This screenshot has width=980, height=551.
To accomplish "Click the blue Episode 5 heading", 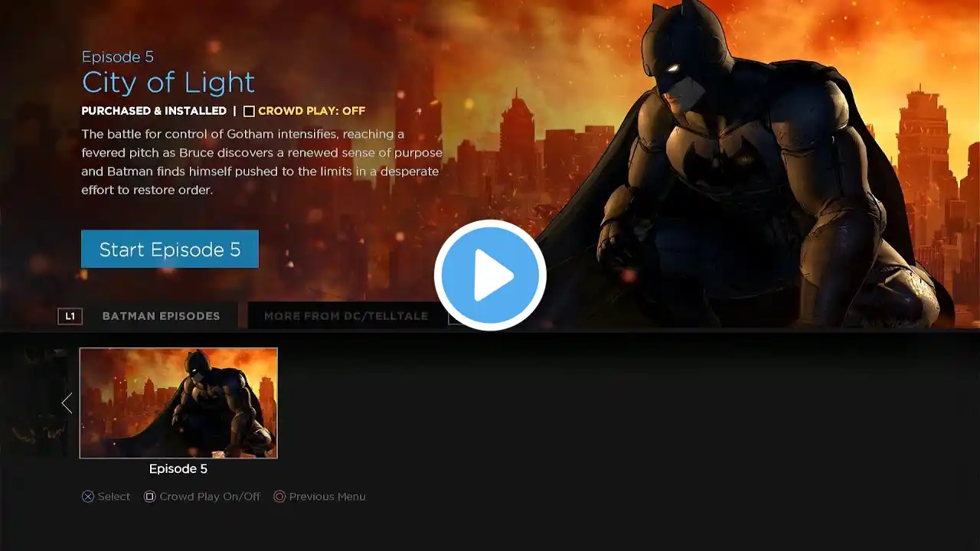I will pyautogui.click(x=118, y=57).
